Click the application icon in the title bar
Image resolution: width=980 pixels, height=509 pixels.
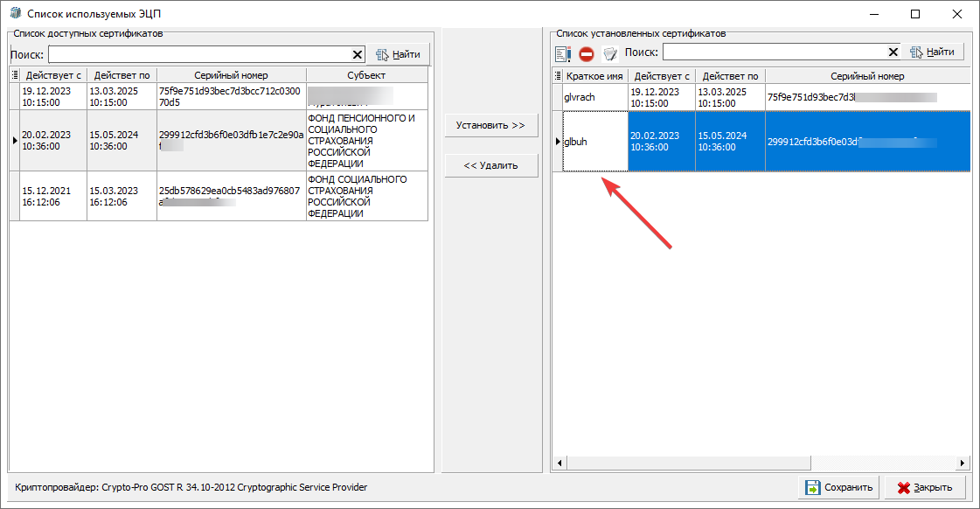pos(16,13)
